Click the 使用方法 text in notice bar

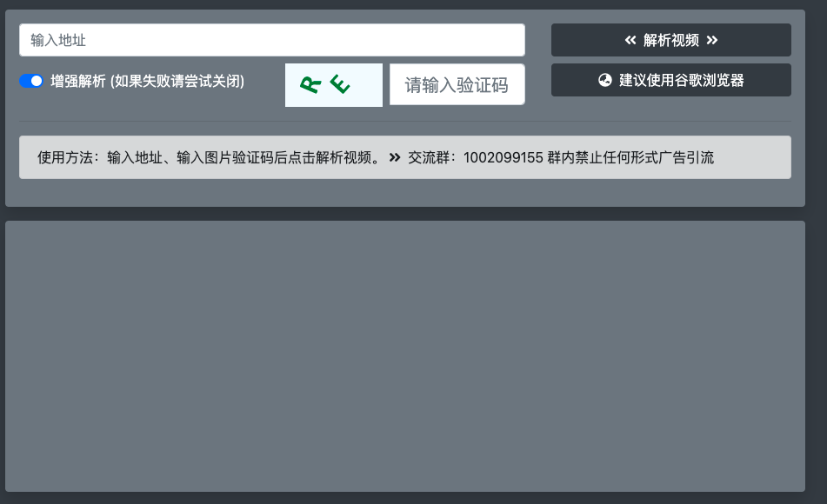pyautogui.click(x=68, y=158)
